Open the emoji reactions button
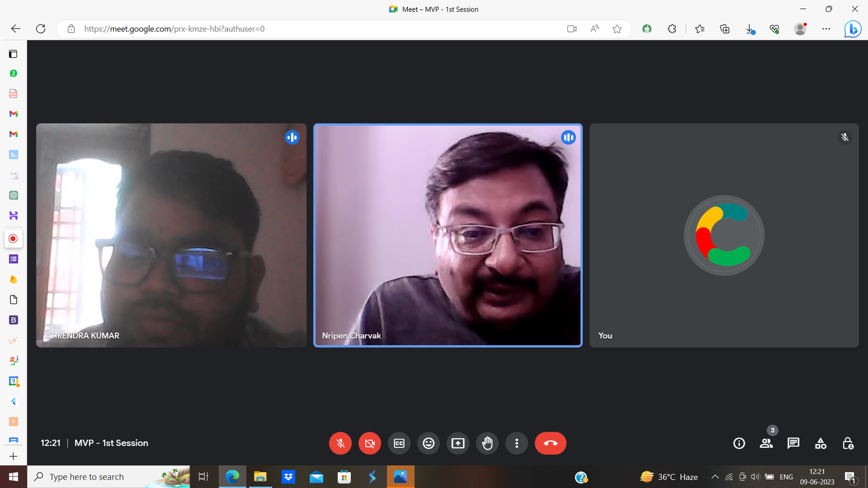This screenshot has width=868, height=488. click(x=429, y=443)
